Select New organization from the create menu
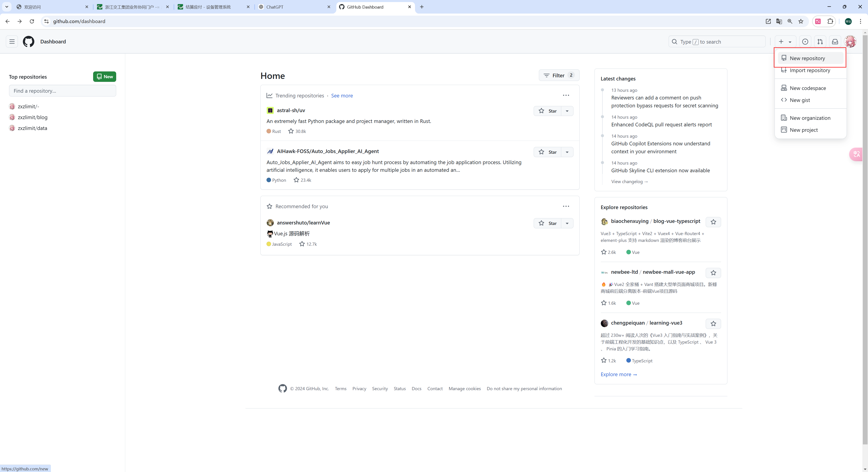The image size is (868, 472). point(810,118)
